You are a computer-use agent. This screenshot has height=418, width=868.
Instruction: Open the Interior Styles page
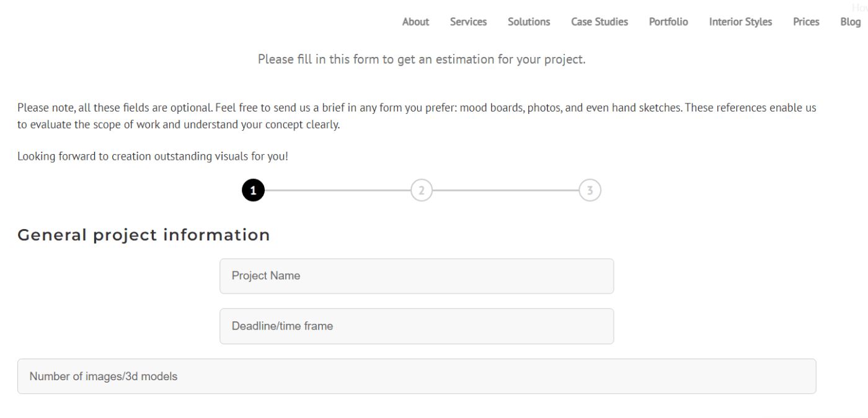click(740, 22)
